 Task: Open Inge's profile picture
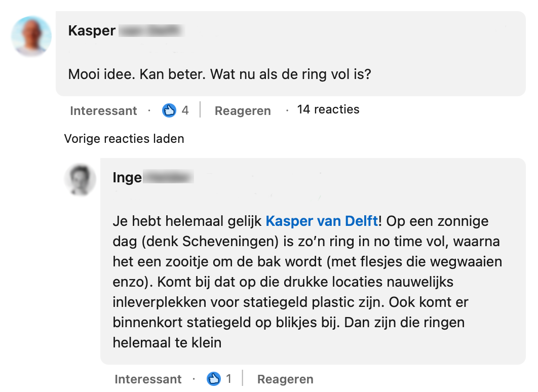pos(80,180)
